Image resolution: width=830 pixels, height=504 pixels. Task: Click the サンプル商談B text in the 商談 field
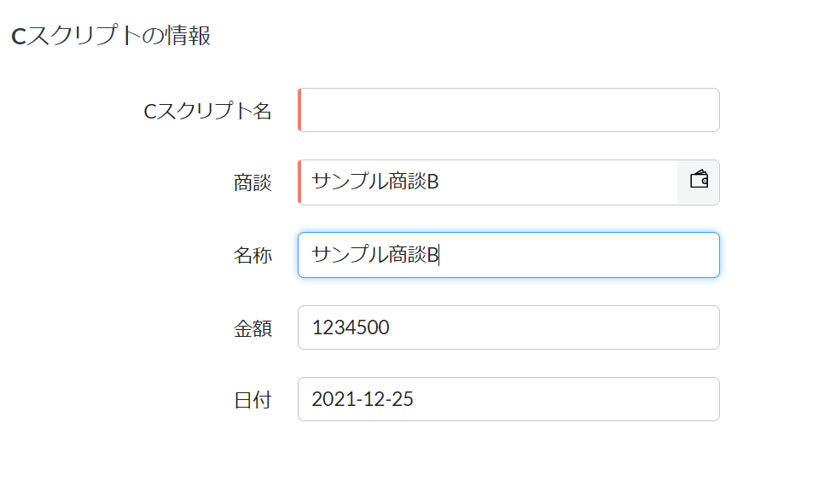[374, 182]
